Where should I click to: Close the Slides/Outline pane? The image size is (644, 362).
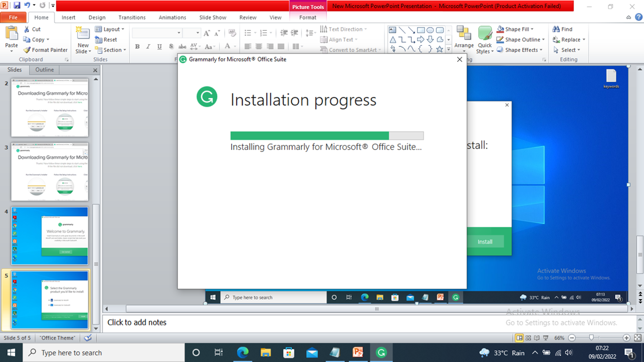pyautogui.click(x=95, y=70)
